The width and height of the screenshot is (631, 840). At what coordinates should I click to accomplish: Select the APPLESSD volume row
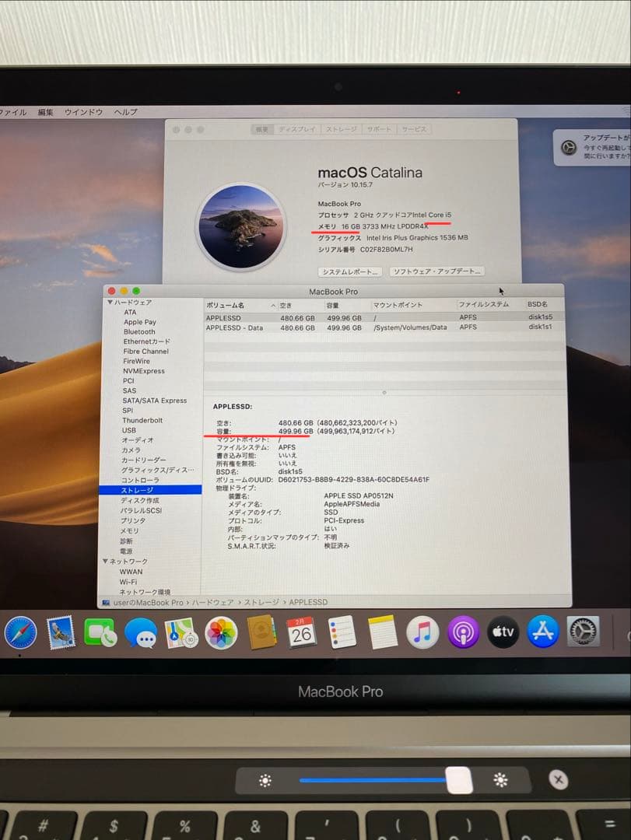[x=384, y=317]
